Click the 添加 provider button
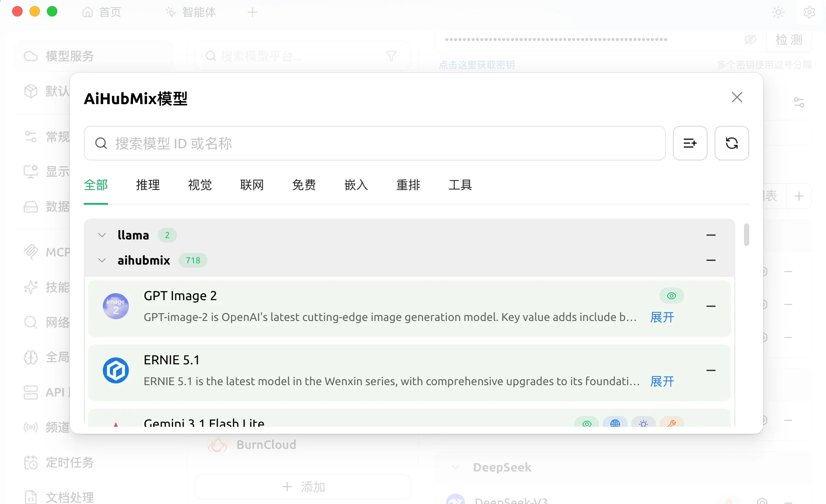The image size is (826, 504). (x=303, y=487)
